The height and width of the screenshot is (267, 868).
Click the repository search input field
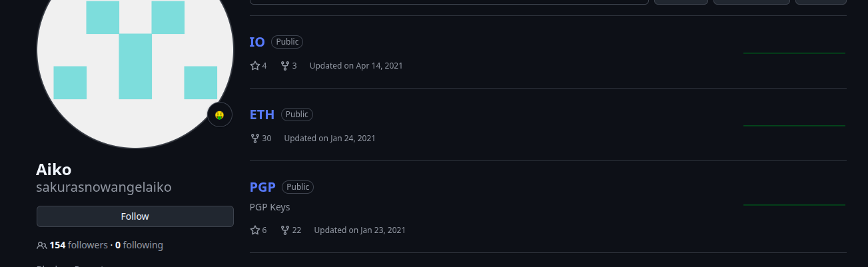(449, 1)
